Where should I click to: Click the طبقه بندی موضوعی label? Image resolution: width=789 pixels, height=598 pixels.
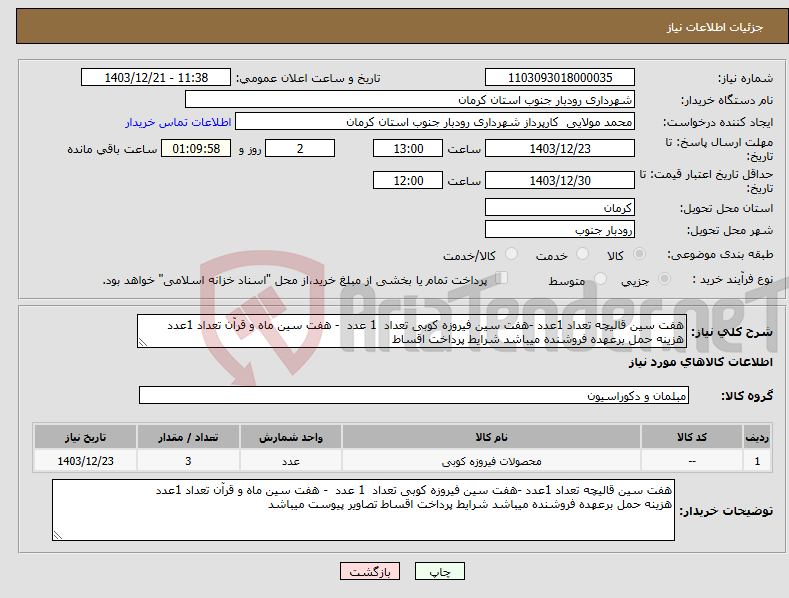(x=720, y=255)
